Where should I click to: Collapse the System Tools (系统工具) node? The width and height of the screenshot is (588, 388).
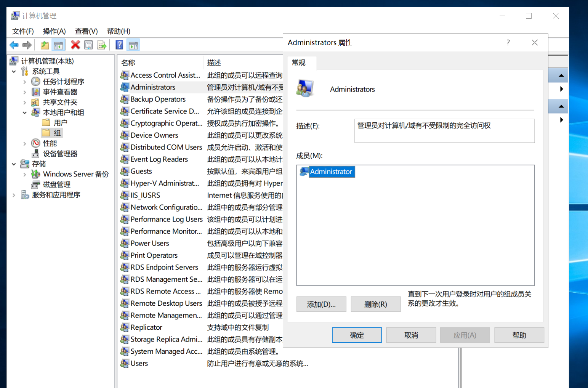14,71
